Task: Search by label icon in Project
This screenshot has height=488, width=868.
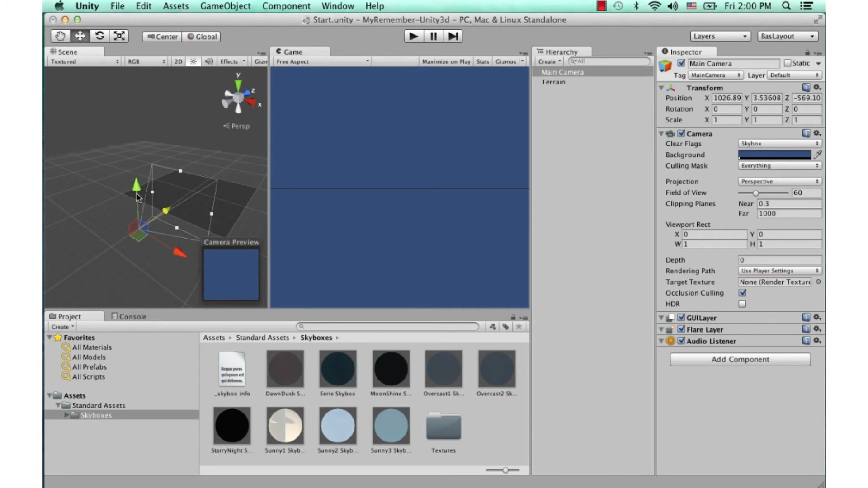Action: [505, 327]
